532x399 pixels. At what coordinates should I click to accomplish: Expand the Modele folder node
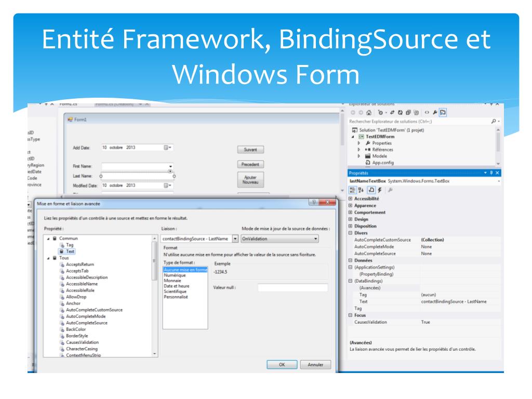click(359, 156)
